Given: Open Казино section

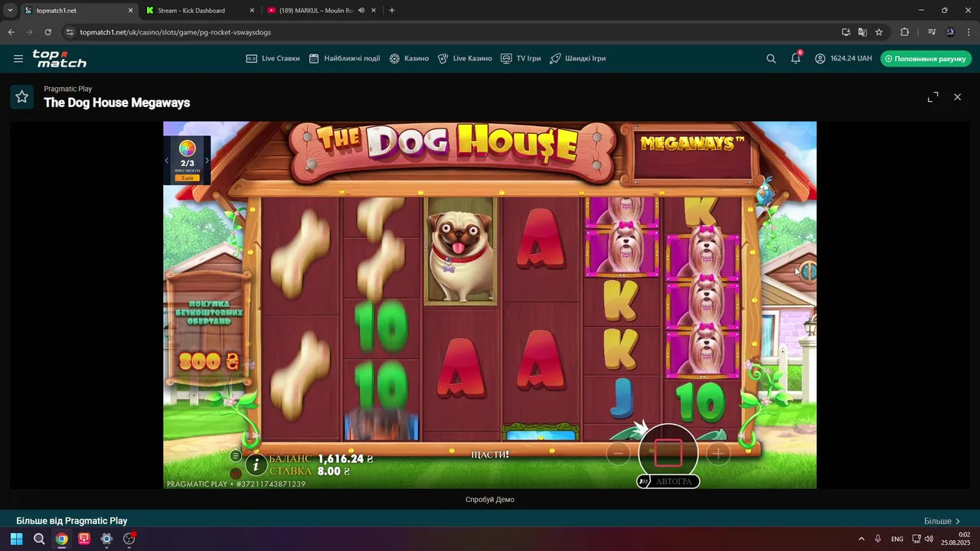Looking at the screenshot, I should coord(409,58).
